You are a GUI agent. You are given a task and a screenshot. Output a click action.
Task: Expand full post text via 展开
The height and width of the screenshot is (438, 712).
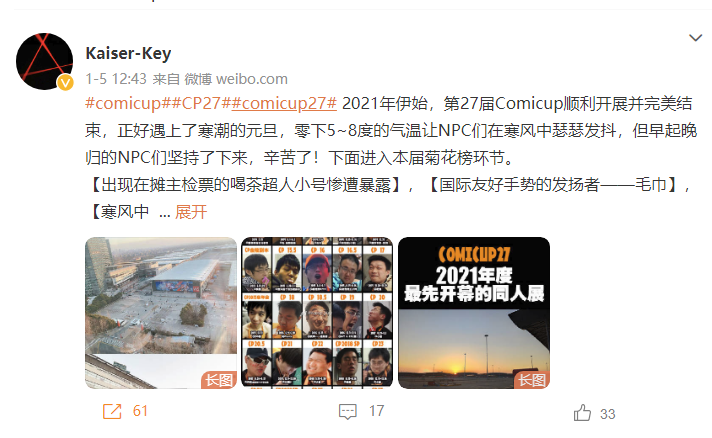191,212
